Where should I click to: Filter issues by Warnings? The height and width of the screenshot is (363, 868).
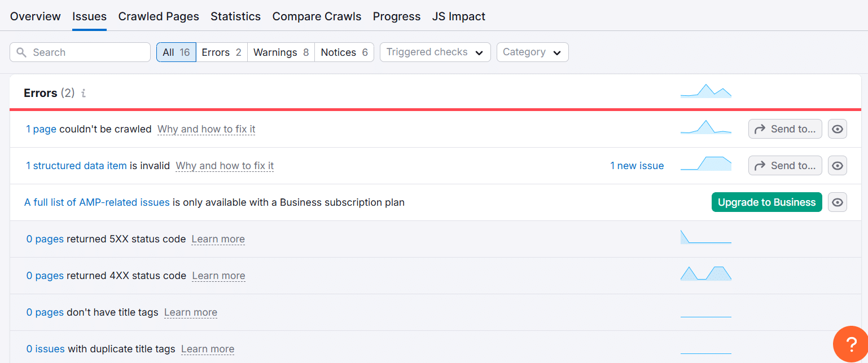click(281, 52)
